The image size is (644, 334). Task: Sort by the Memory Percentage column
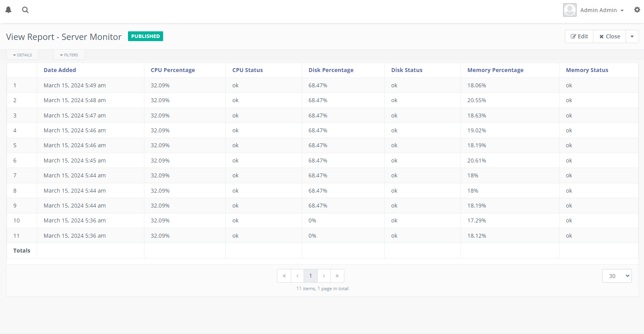point(495,70)
